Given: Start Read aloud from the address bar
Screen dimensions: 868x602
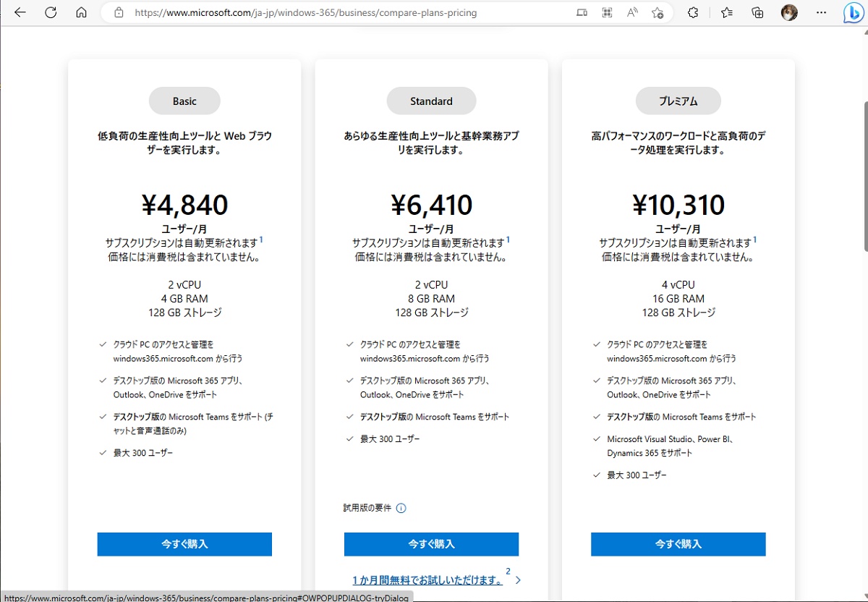Looking at the screenshot, I should [633, 13].
